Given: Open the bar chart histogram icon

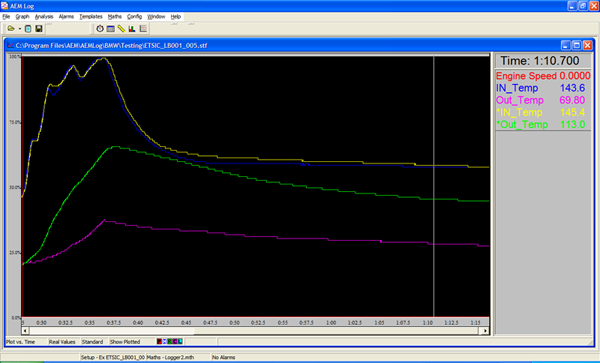Looking at the screenshot, I should click(x=132, y=29).
